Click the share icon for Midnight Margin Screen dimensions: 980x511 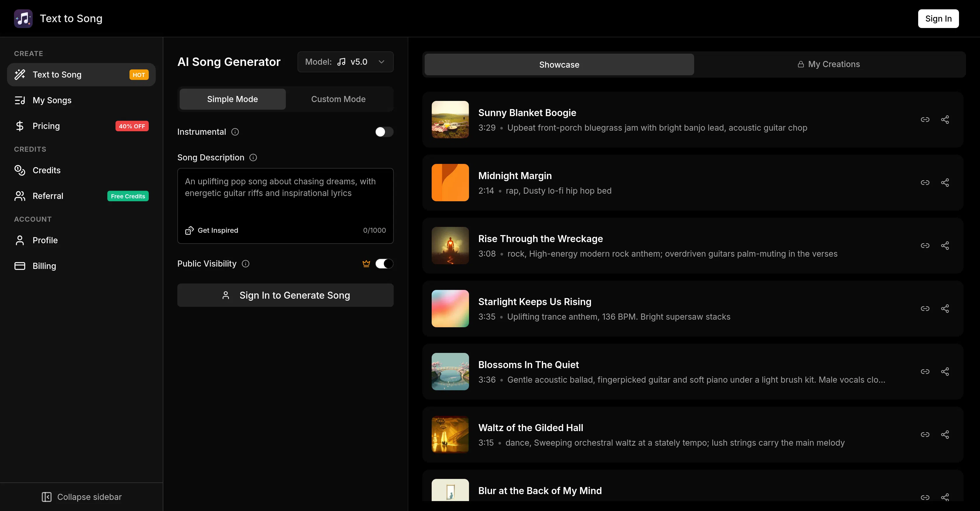coord(945,183)
